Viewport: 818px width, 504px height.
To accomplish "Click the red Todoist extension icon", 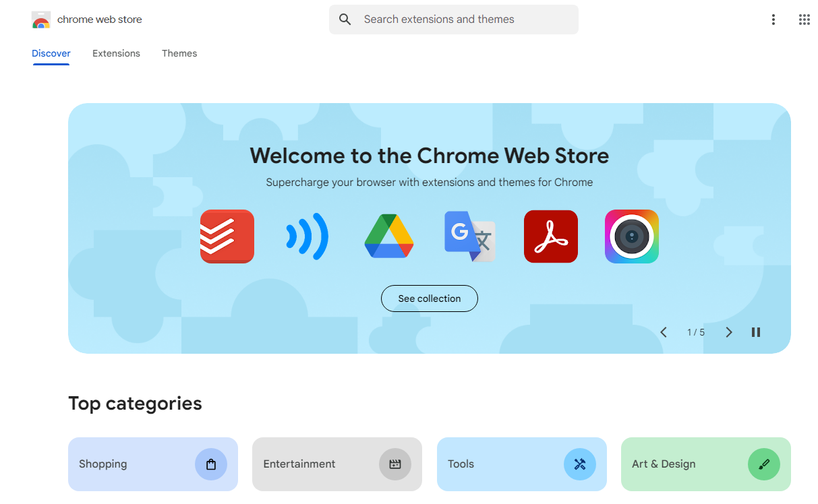I will (x=227, y=237).
